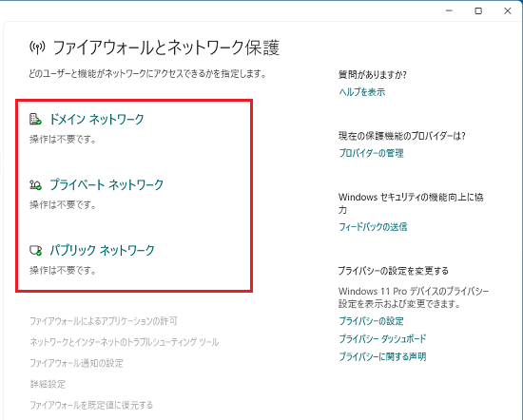The height and width of the screenshot is (420, 523).
Task: Click the 質問がありますか? heading
Action: pyautogui.click(x=373, y=75)
